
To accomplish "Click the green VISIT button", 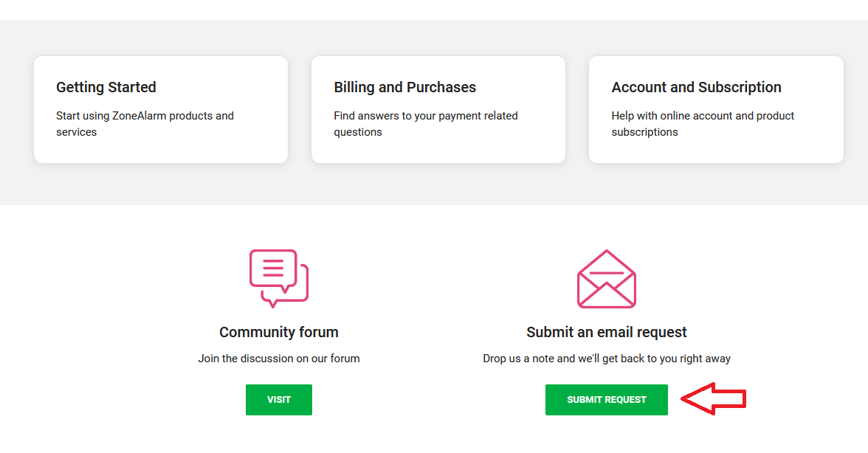I will click(x=278, y=399).
